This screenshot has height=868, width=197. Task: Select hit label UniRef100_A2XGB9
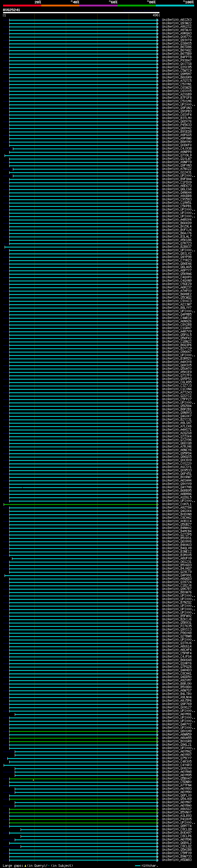pyautogui.click(x=177, y=94)
